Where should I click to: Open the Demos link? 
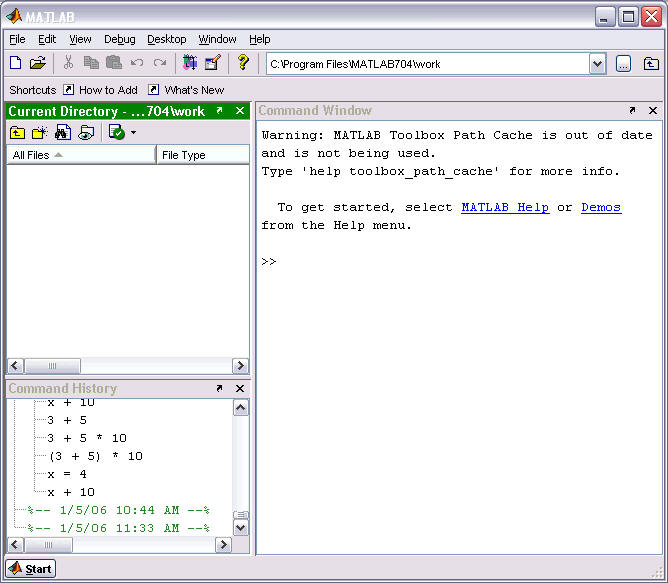[600, 207]
